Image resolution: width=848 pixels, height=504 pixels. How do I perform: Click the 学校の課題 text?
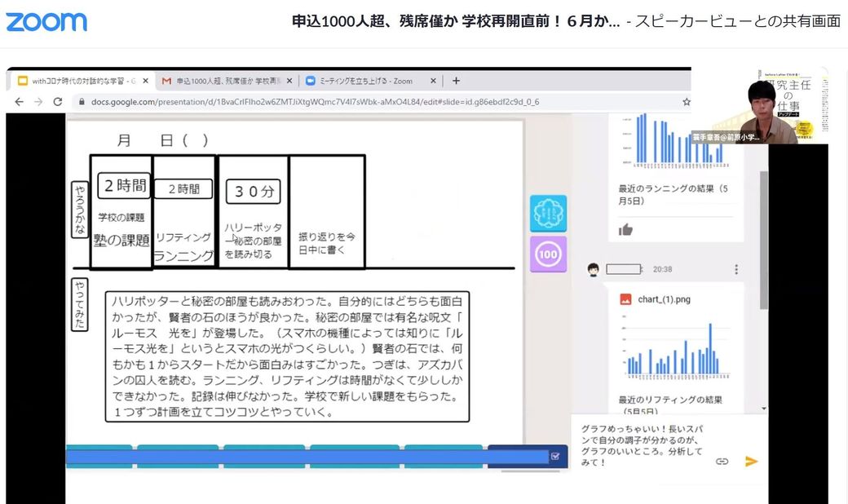point(121,218)
